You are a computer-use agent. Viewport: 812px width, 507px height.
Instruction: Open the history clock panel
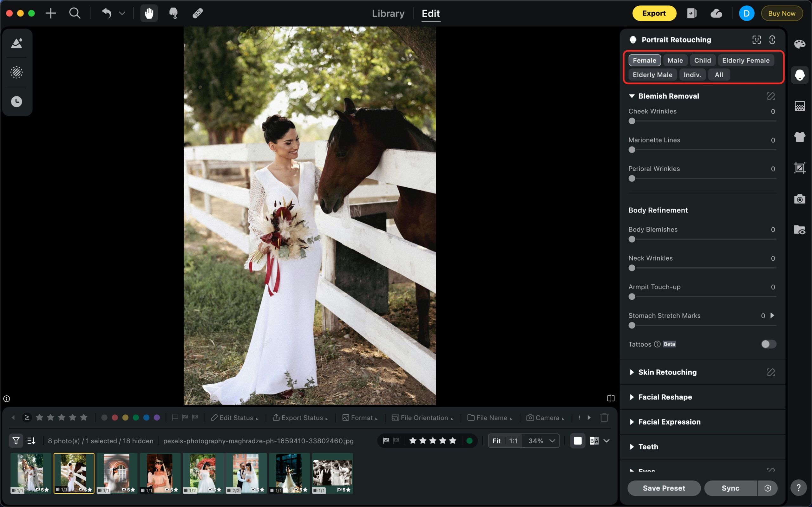click(x=16, y=101)
